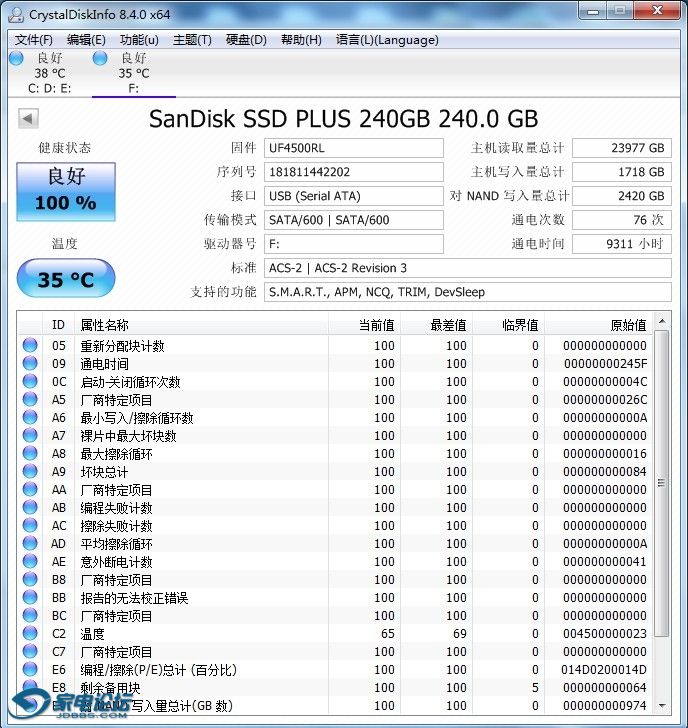Click status orb of row 0C 启动-关闭循环次数

coord(30,381)
